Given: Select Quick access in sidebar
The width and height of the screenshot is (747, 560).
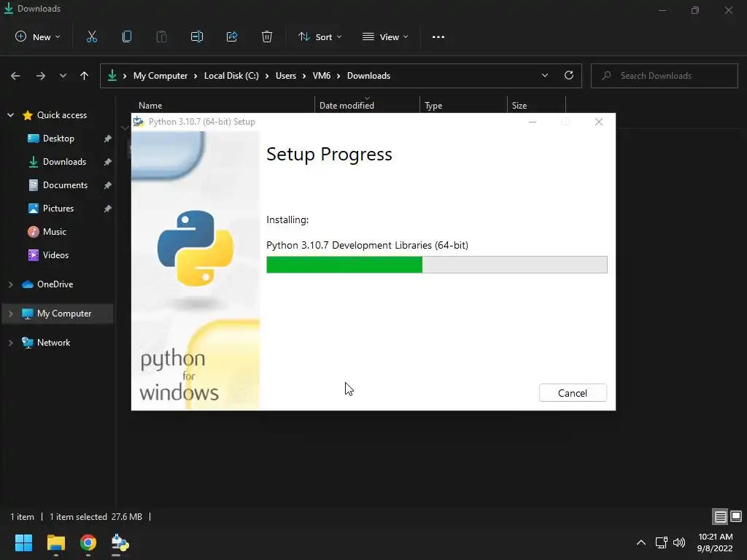Looking at the screenshot, I should (x=62, y=115).
